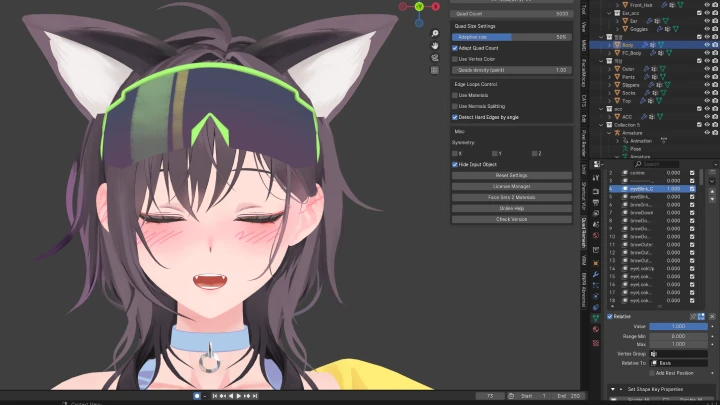Click the Reset Settings button

(x=512, y=175)
